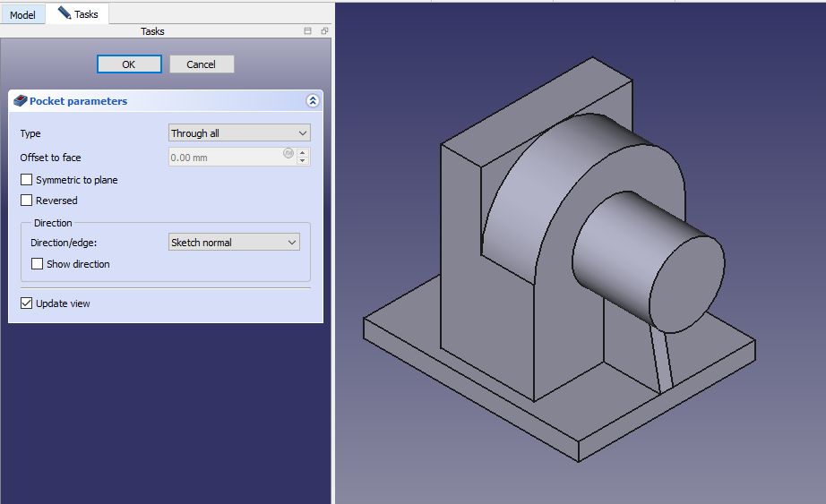
Task: Undock the Tasks panel via float icon
Action: point(324,31)
